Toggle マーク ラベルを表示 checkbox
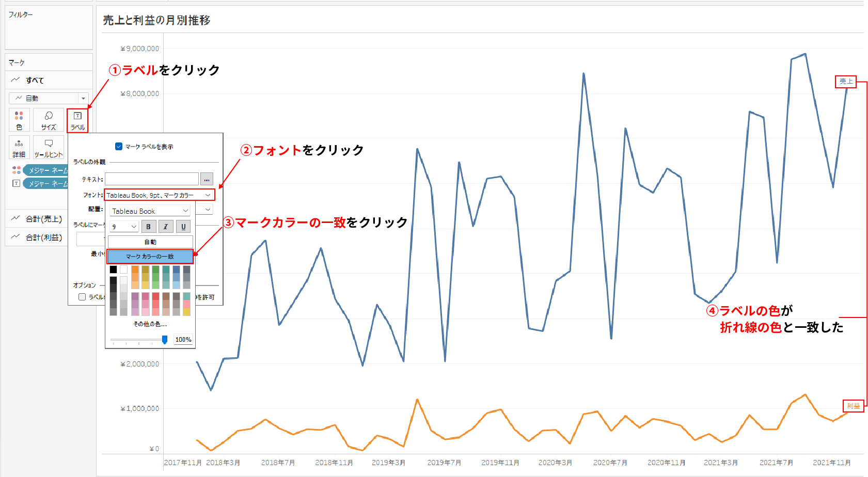This screenshot has width=868, height=477. (119, 147)
